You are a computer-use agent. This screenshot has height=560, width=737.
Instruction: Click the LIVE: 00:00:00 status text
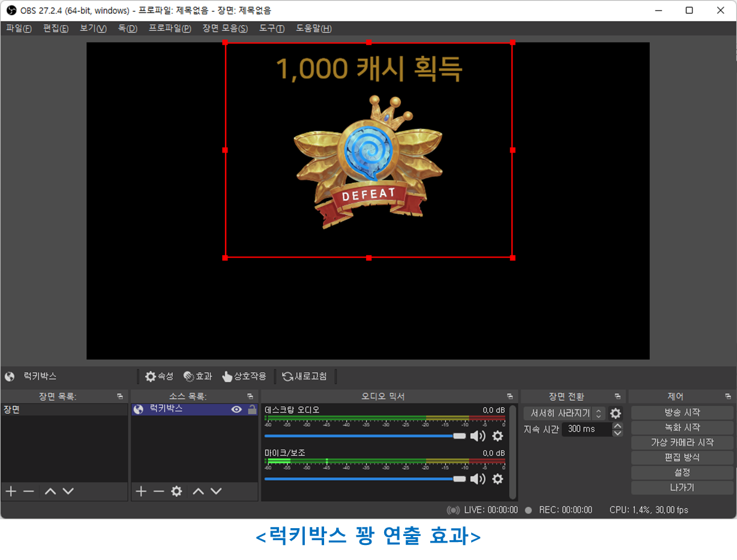491,510
